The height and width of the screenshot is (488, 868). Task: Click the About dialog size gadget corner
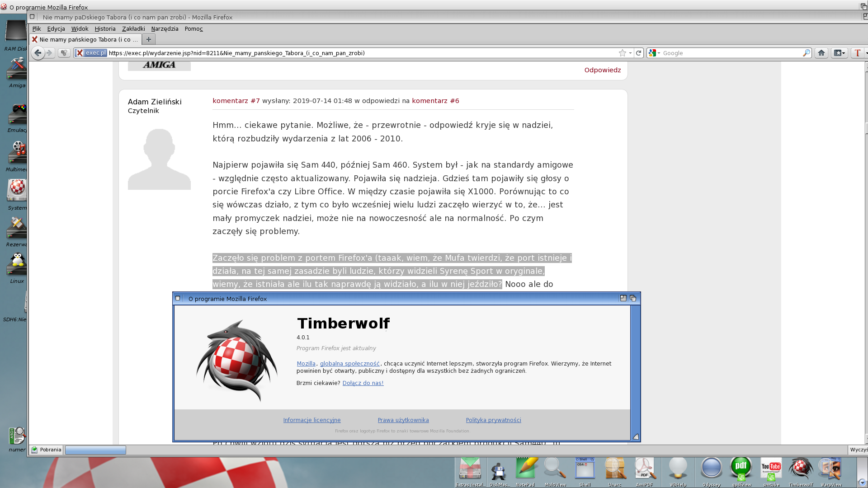[636, 436]
